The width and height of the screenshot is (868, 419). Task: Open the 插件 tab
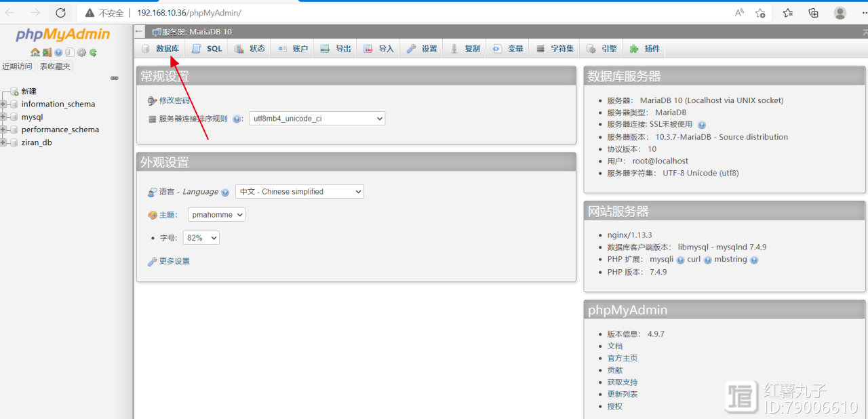pyautogui.click(x=644, y=49)
